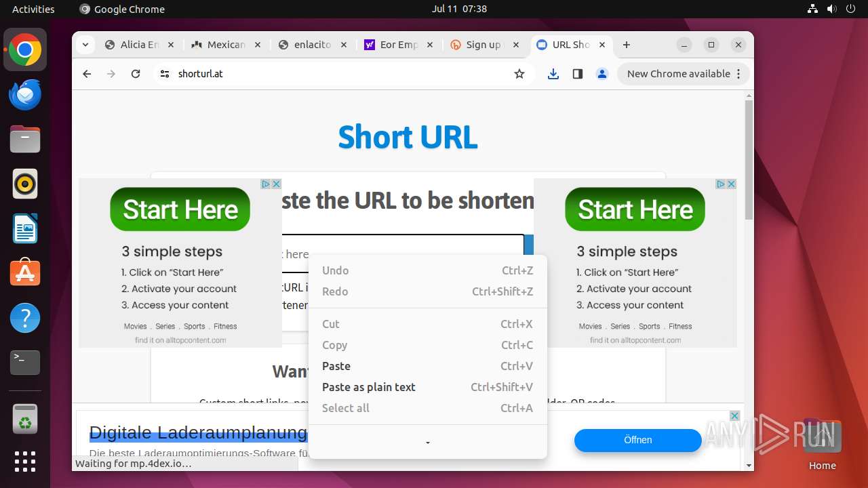Switch to the Mexican tab

[226, 45]
